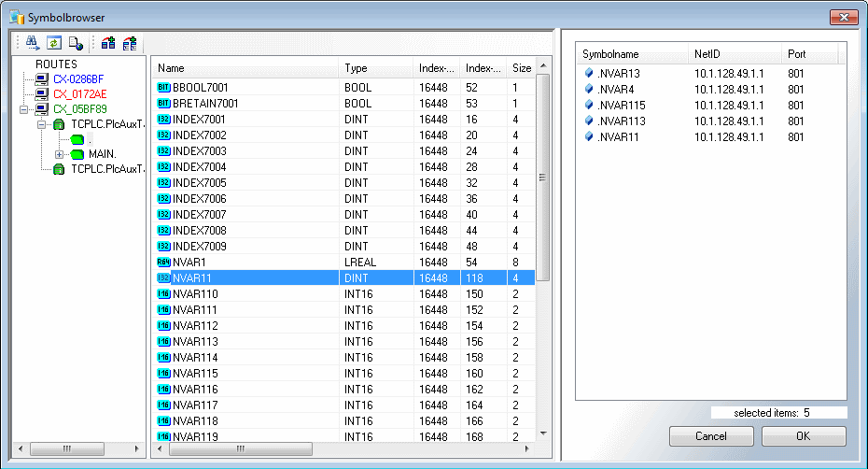Click the I16 icon of NVAR110

pyautogui.click(x=163, y=293)
